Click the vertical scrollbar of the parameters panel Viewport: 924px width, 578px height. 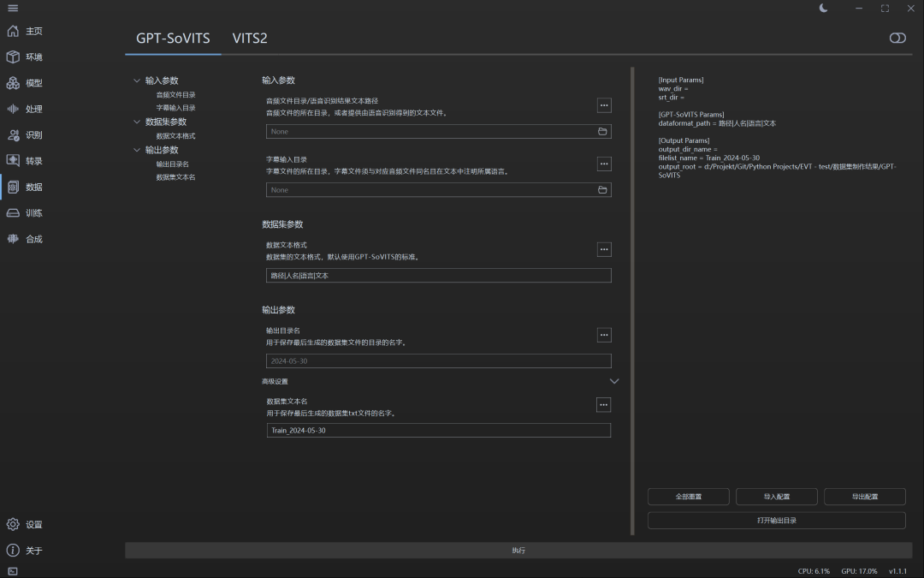pyautogui.click(x=632, y=301)
